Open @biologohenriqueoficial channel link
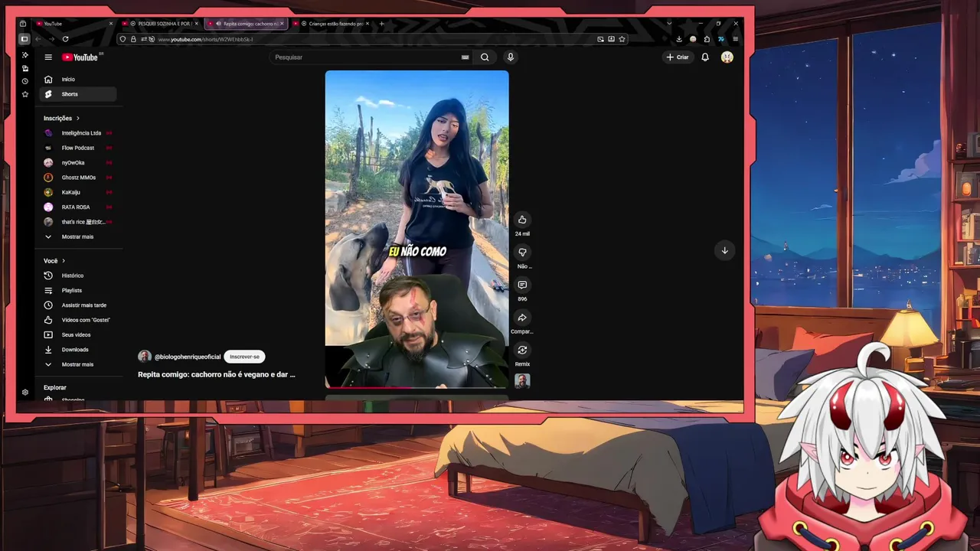The height and width of the screenshot is (551, 980). click(188, 357)
